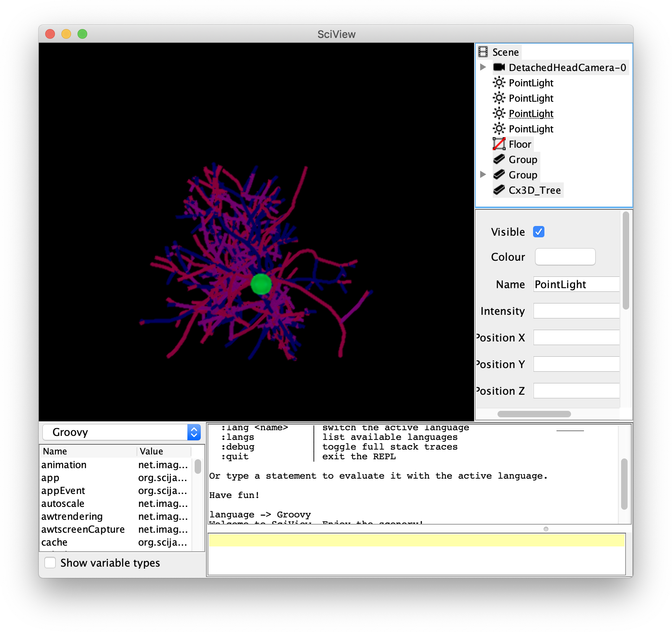Click the REPL split-pane divider handle
The width and height of the screenshot is (672, 632).
click(546, 529)
